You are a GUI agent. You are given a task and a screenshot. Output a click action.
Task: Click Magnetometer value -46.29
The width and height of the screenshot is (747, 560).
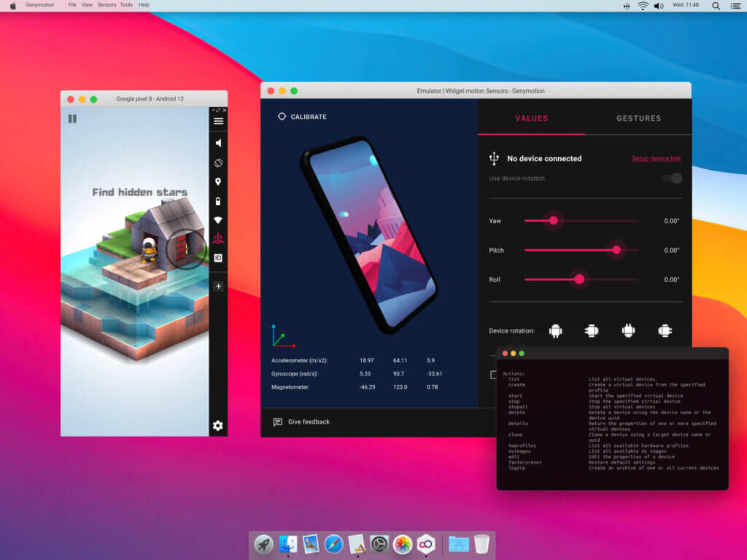[x=367, y=387]
